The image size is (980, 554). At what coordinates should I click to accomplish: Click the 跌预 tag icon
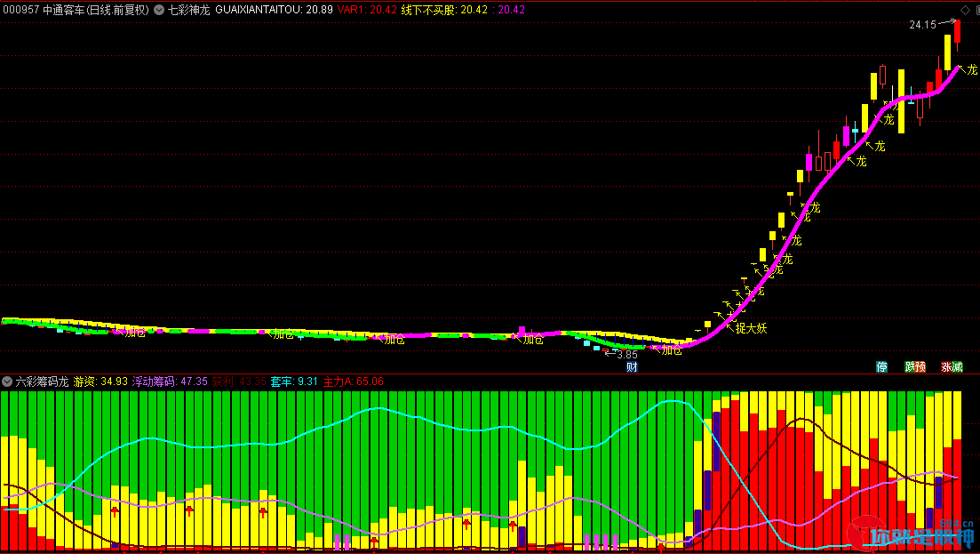[x=915, y=367]
